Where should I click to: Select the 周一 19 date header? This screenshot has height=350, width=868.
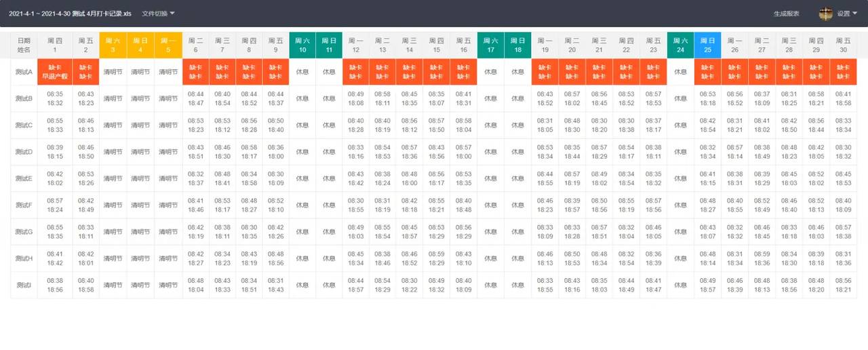coord(545,45)
